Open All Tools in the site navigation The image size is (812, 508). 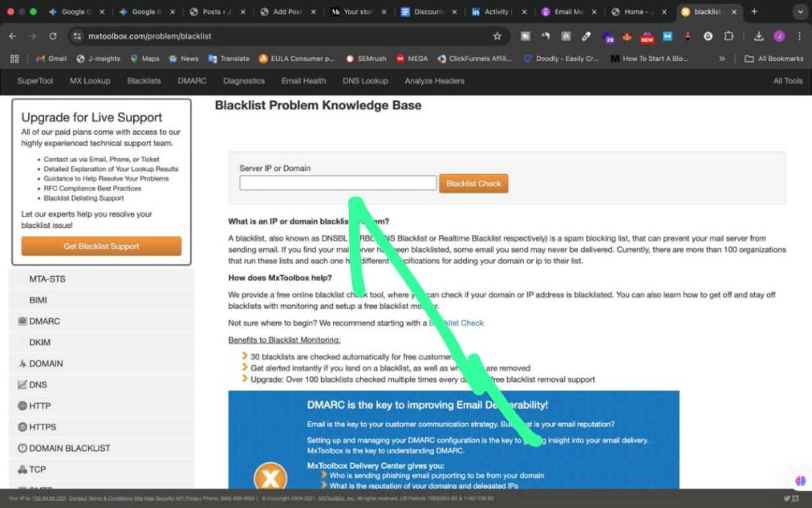(788, 81)
